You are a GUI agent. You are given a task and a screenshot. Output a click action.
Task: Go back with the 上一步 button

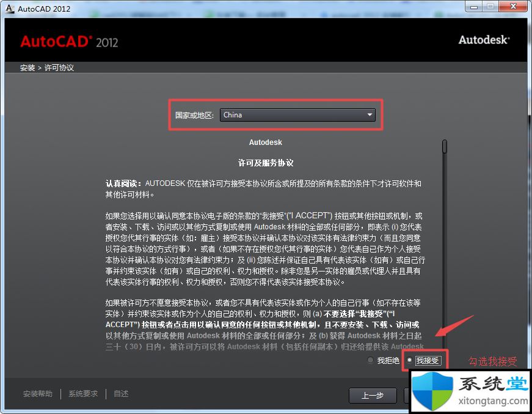click(x=373, y=395)
